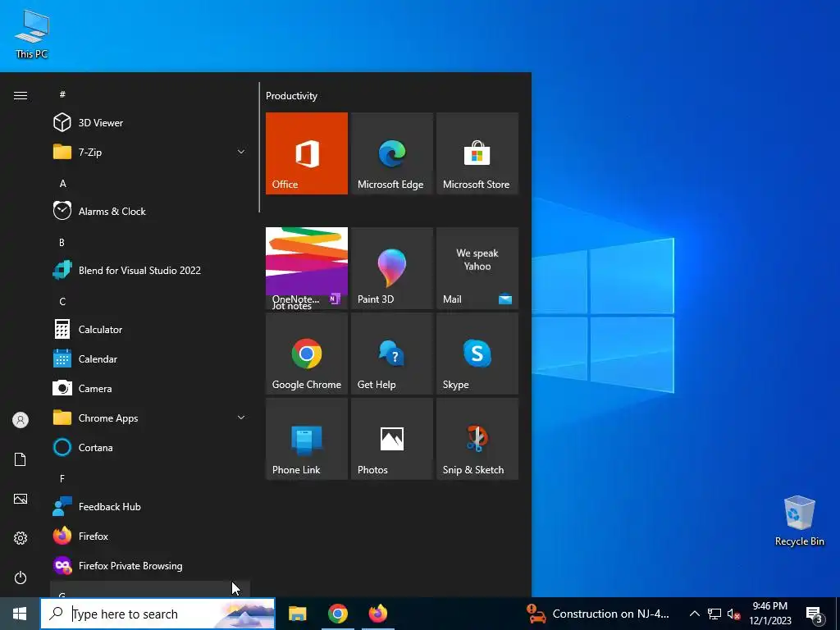Click the 'B' letter group header
The width and height of the screenshot is (840, 630).
[62, 242]
